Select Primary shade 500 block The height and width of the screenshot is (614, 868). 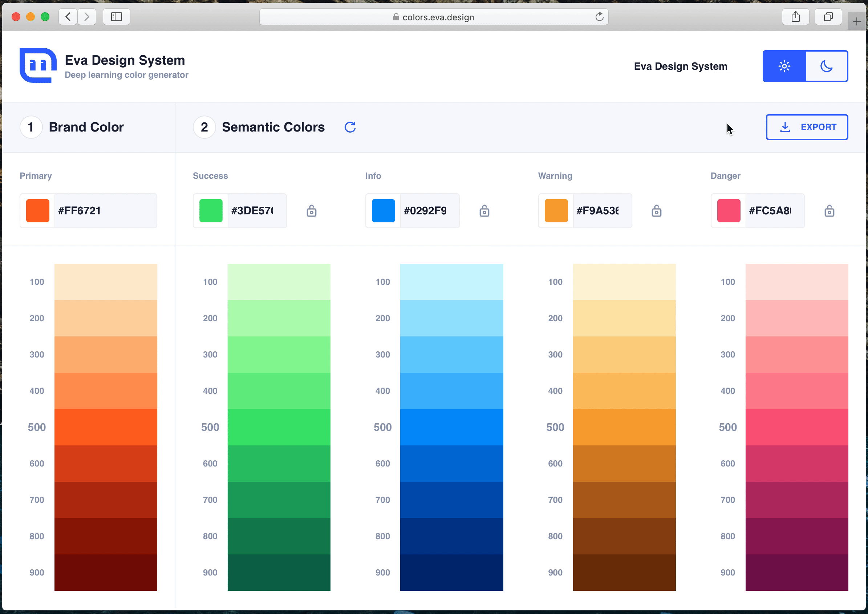106,427
